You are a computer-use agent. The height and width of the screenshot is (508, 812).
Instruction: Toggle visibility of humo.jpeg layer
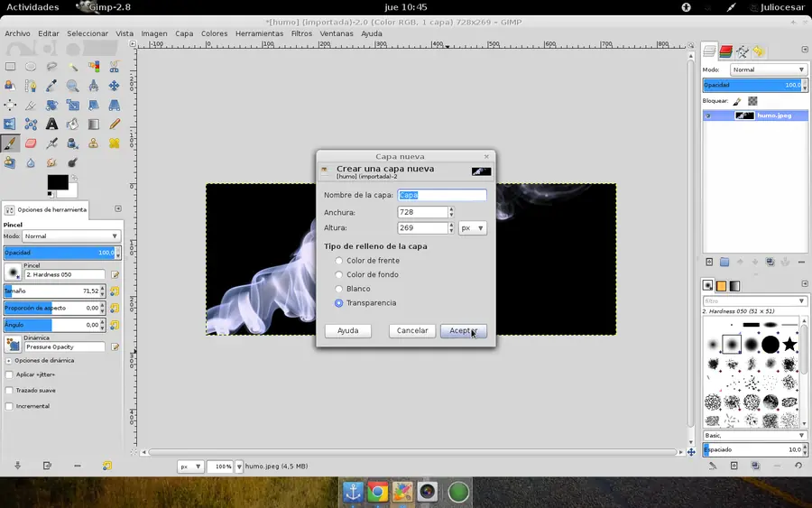[709, 115]
